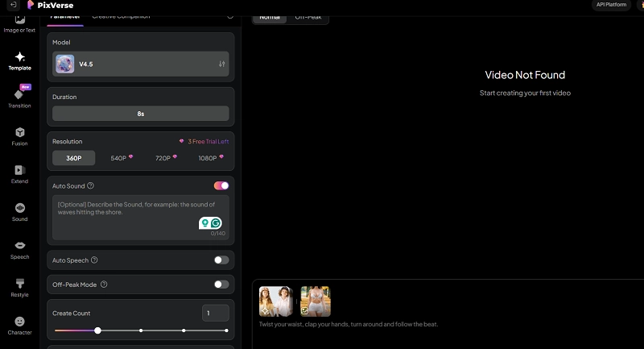Select 720P resolution
The height and width of the screenshot is (349, 644).
point(166,158)
